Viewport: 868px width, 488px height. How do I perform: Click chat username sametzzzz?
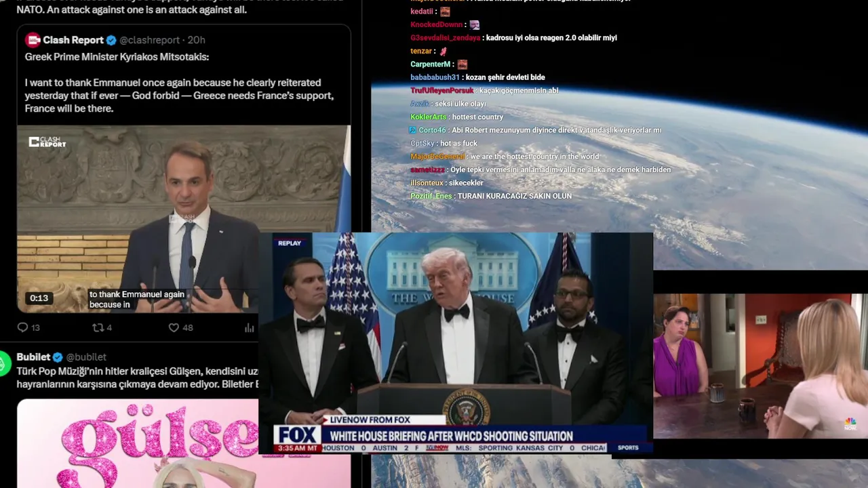(427, 169)
